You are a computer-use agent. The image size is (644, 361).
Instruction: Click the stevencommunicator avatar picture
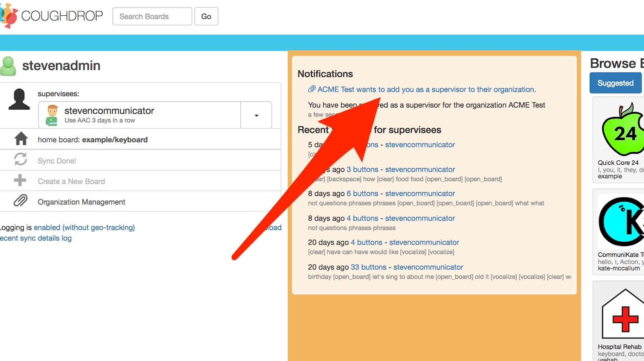pyautogui.click(x=52, y=115)
